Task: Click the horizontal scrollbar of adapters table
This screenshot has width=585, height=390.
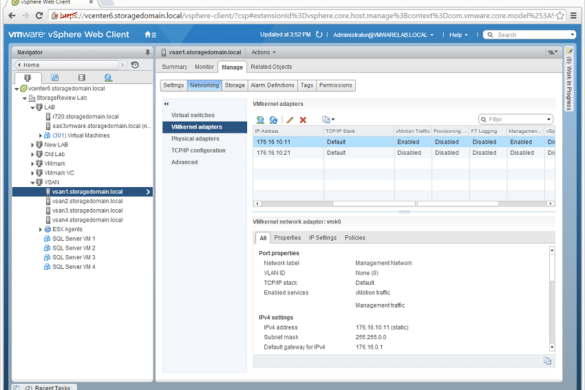Action: pos(404,204)
